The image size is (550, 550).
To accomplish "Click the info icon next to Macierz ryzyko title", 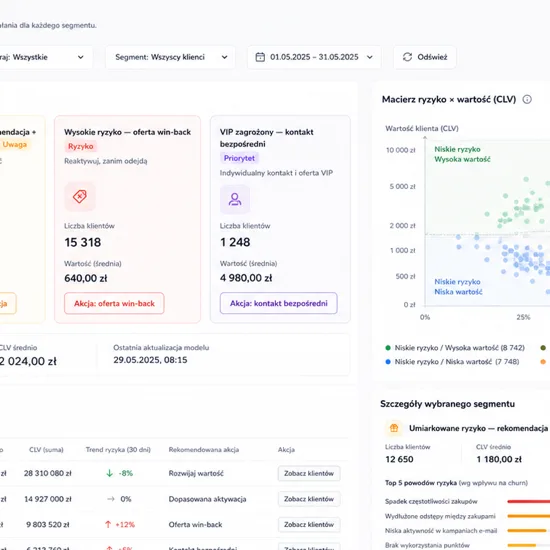I will (527, 100).
